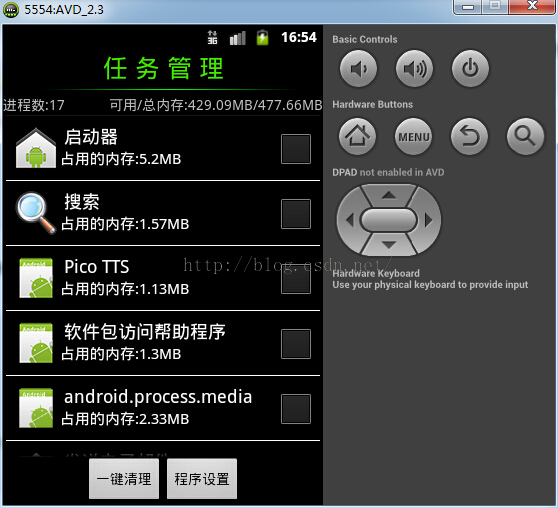
Task: Tick the Pico TTS checkbox
Action: coord(296,279)
